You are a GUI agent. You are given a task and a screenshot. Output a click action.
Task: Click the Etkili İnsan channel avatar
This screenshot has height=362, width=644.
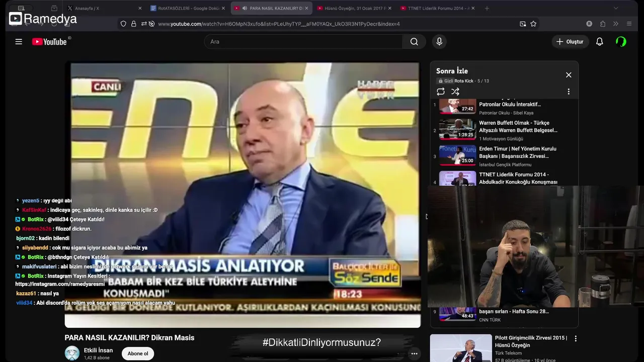(72, 353)
